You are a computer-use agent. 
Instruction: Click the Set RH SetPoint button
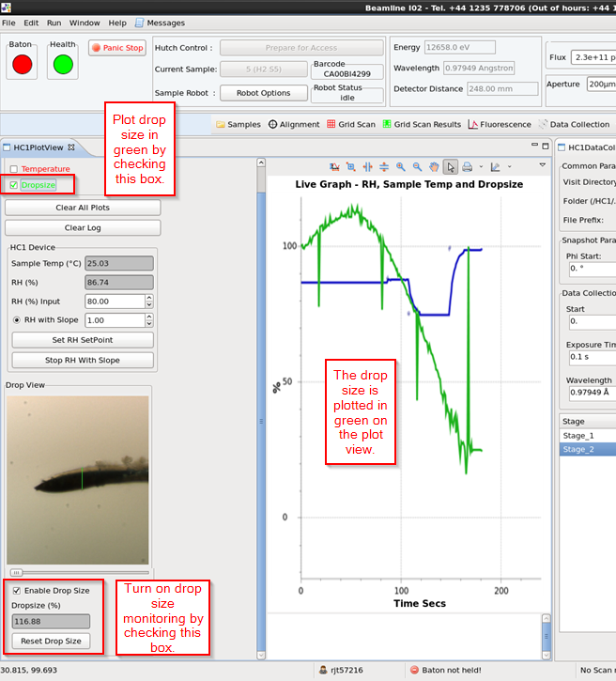click(83, 340)
